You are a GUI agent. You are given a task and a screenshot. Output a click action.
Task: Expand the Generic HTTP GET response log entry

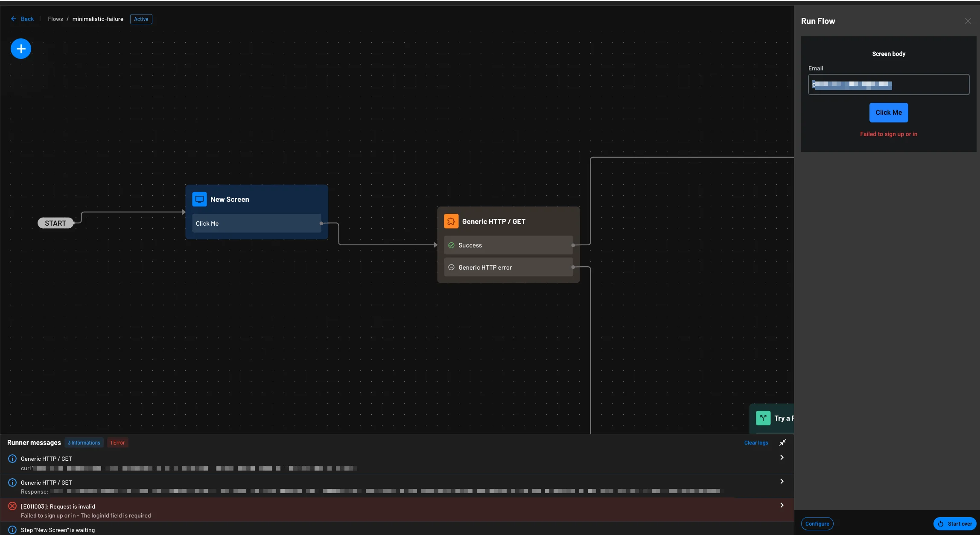coord(782,481)
